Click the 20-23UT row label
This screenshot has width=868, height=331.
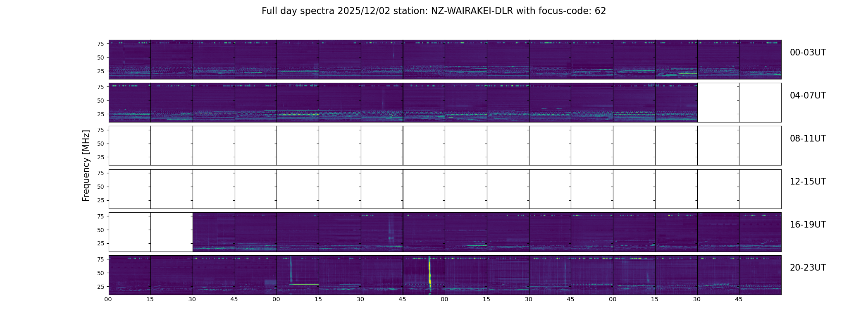tap(808, 268)
